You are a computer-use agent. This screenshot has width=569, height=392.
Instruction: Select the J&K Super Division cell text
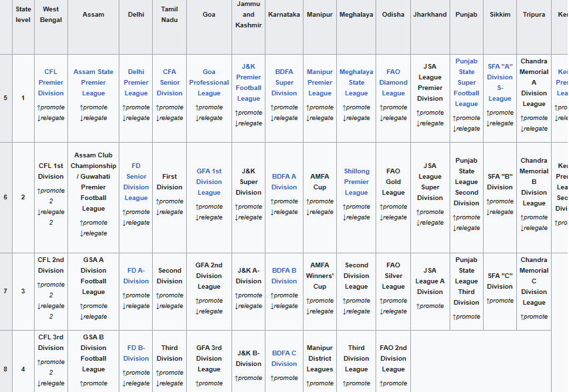pos(249,182)
